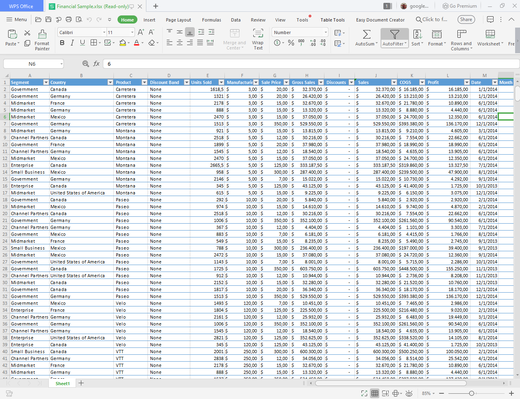Open the comments panel icon near Share
Screen dimensions: 520x399
[490, 20]
